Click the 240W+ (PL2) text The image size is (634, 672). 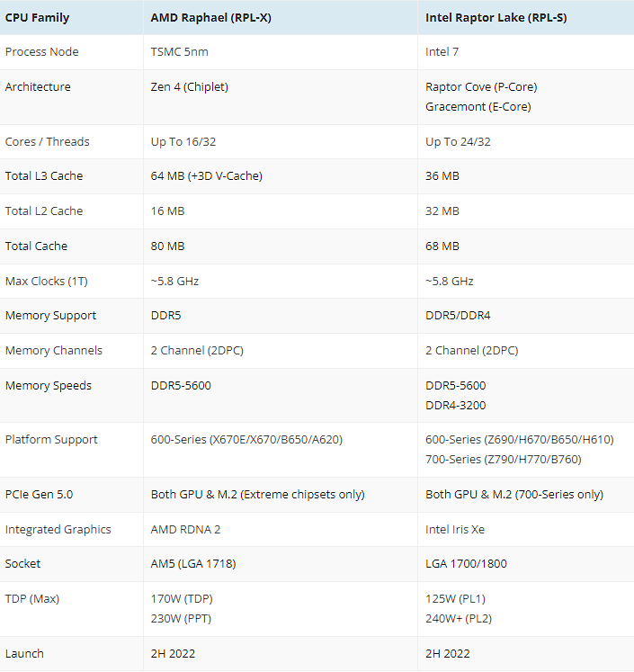[458, 618]
